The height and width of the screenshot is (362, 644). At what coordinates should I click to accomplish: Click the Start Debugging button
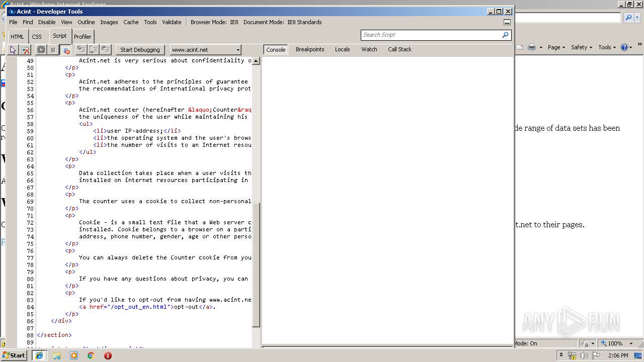[x=140, y=50]
